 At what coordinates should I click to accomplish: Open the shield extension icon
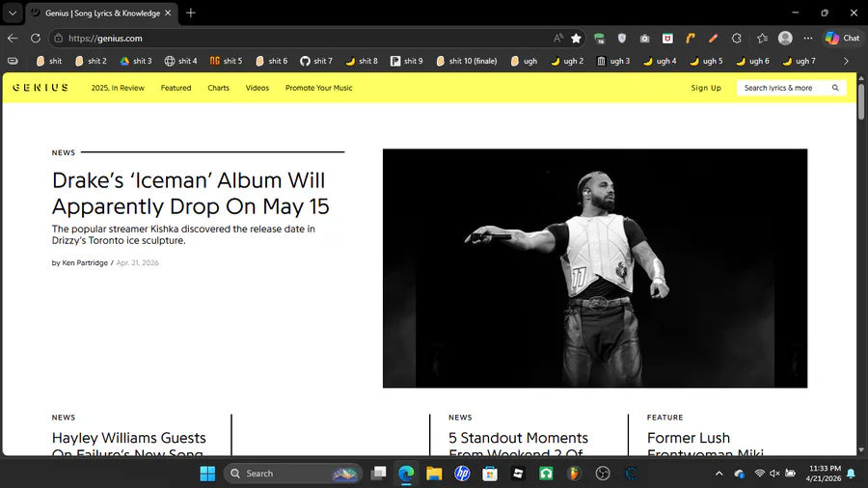coord(622,39)
